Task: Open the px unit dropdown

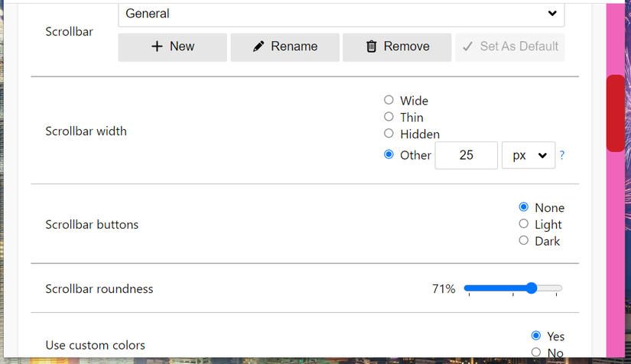Action: (x=529, y=155)
